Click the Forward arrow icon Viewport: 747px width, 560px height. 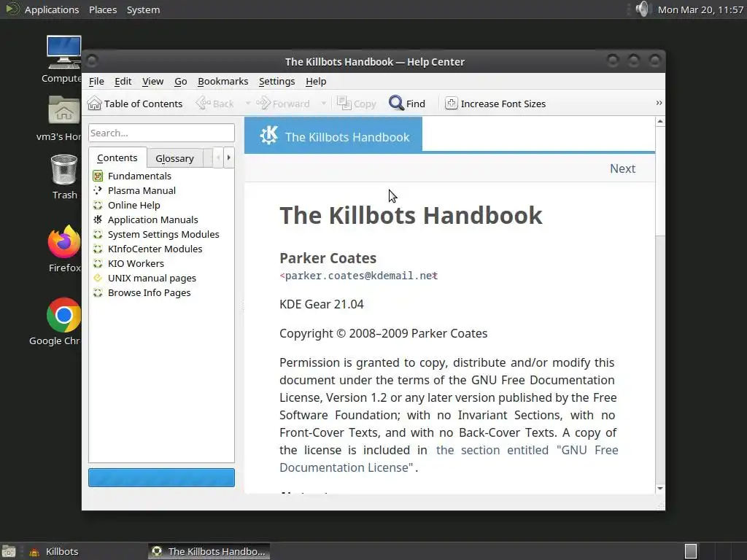tap(263, 104)
